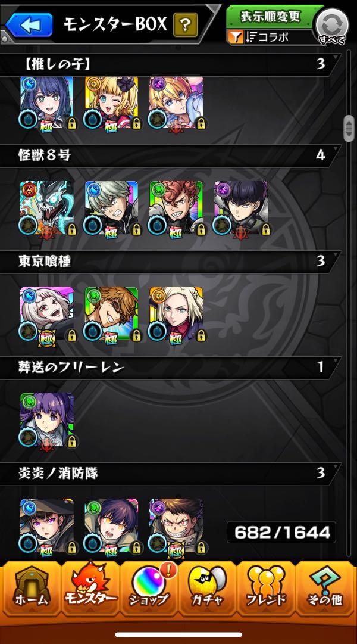Select the Kaiju No. 8 skull monster
Viewport: 357px width, 644px height.
[47, 208]
